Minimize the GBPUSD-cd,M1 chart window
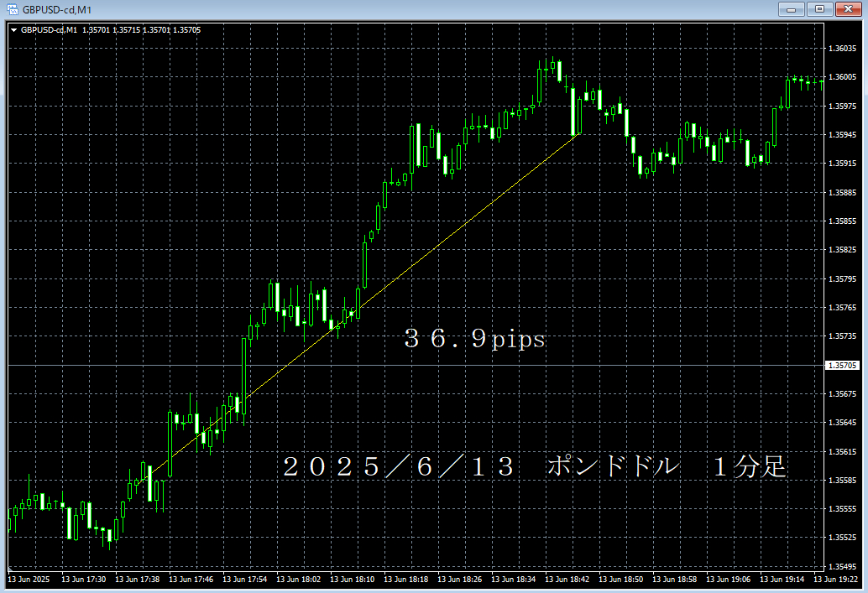Image resolution: width=868 pixels, height=593 pixels. (x=791, y=9)
